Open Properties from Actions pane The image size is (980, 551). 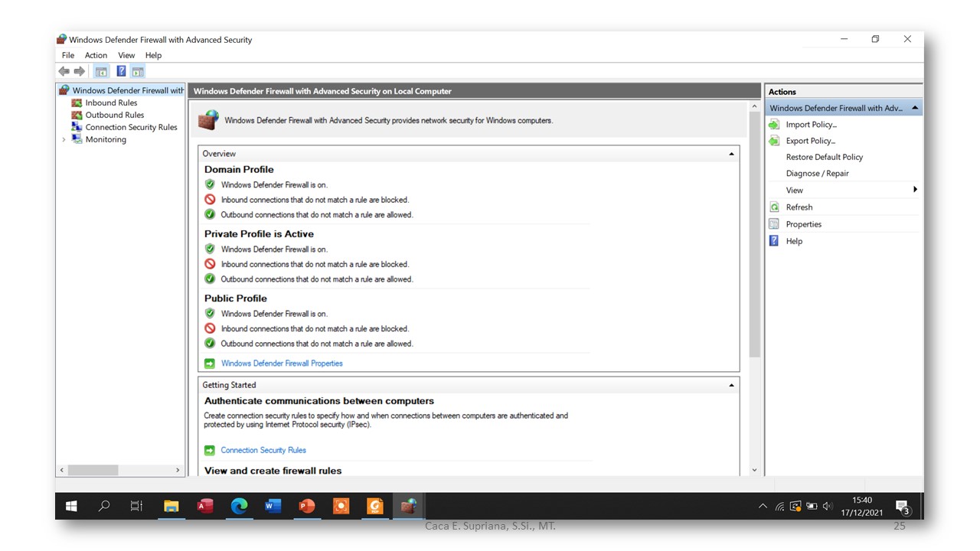804,224
